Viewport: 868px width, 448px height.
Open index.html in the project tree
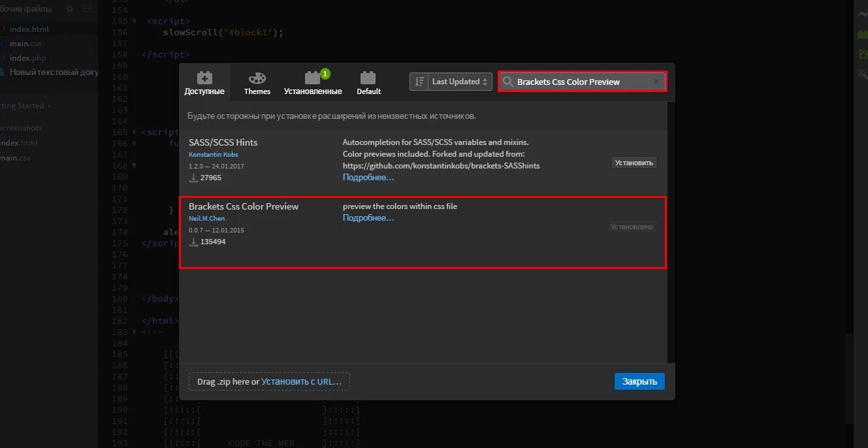19,143
